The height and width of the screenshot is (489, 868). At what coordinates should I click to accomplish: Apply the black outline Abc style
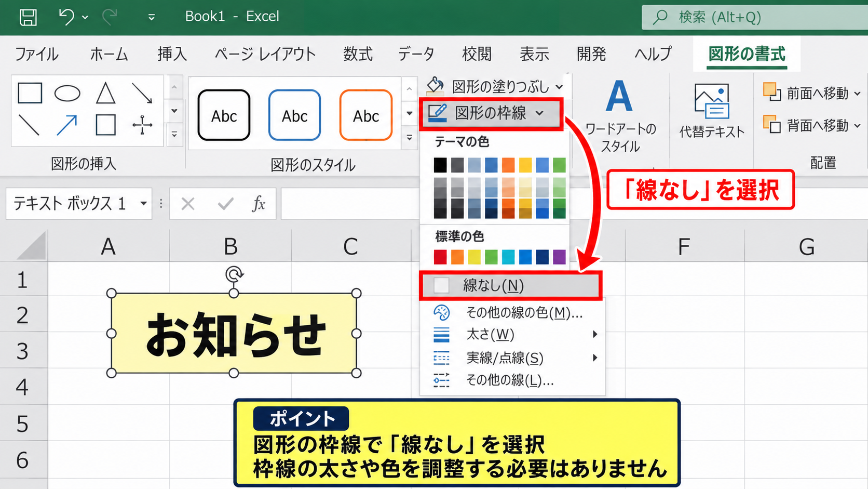224,115
